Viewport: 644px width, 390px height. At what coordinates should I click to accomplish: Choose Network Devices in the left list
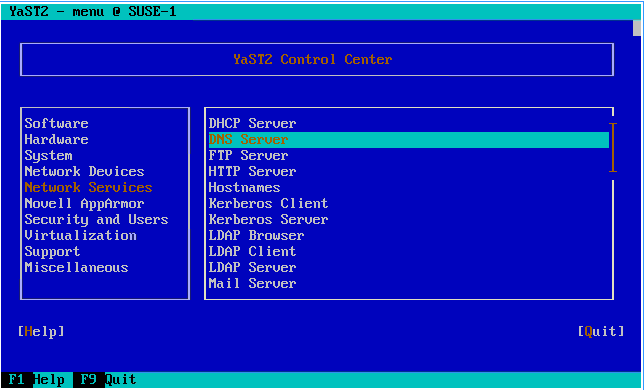click(84, 172)
